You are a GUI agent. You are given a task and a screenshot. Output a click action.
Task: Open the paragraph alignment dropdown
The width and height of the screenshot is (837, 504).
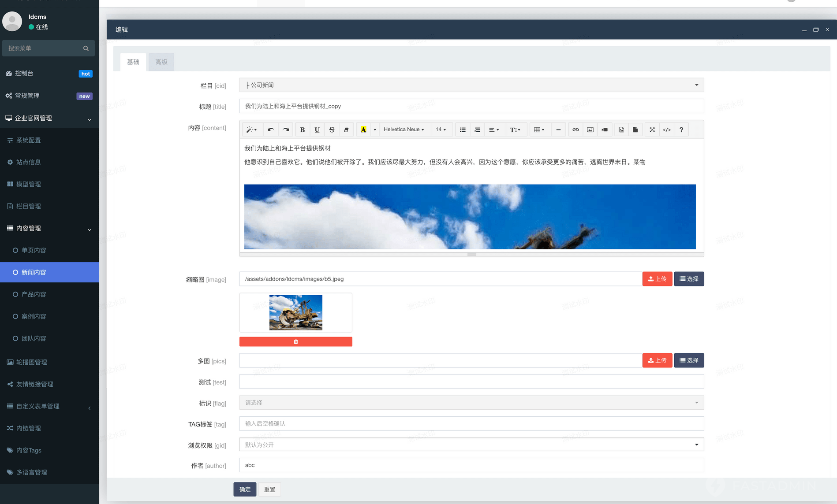click(x=494, y=130)
